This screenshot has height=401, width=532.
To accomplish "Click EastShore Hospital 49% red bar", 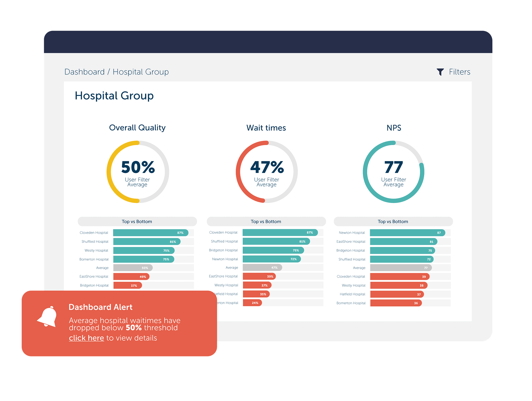I will (x=131, y=276).
